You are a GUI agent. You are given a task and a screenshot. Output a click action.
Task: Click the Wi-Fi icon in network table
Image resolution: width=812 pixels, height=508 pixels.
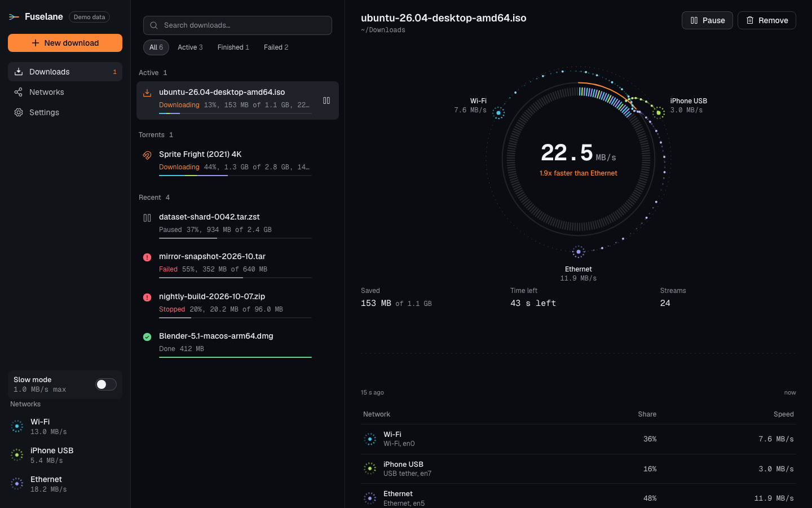(370, 439)
